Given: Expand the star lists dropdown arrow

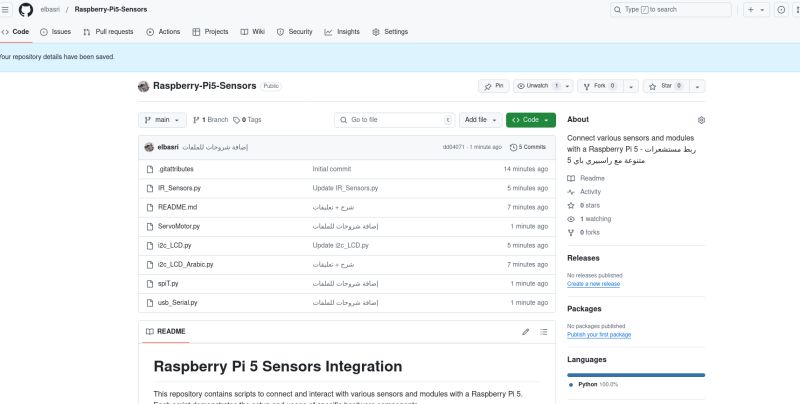Looking at the screenshot, I should 697,86.
